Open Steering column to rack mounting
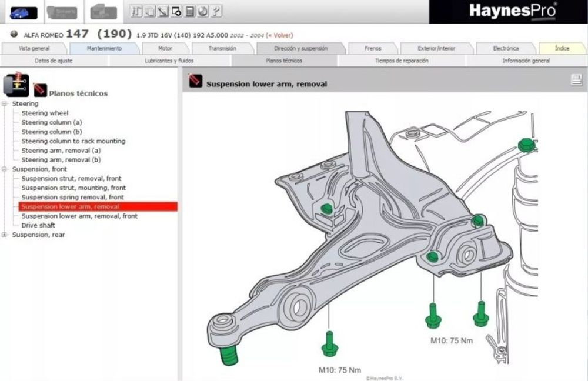The width and height of the screenshot is (588, 381). 73,141
